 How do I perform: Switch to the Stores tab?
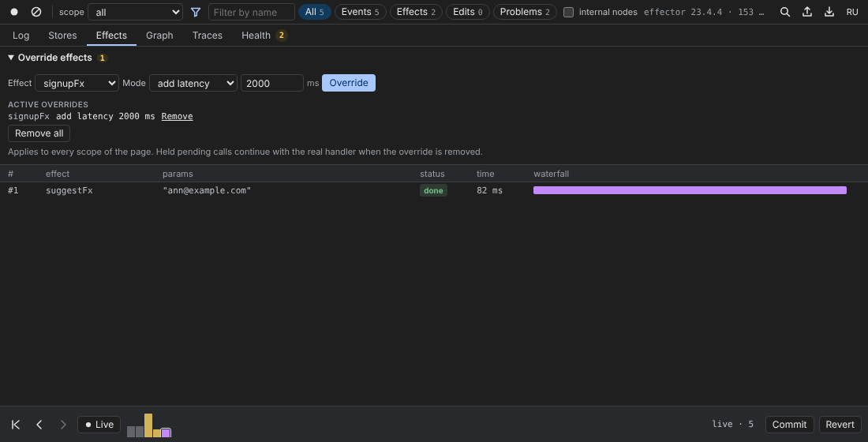[62, 35]
